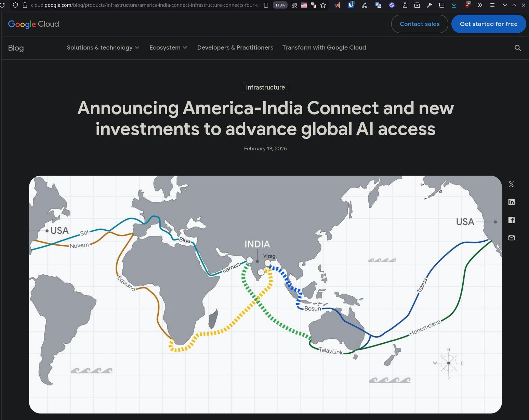This screenshot has height=420, width=529.
Task: Click the Bitwarden shield extension icon
Action: click(351, 5)
